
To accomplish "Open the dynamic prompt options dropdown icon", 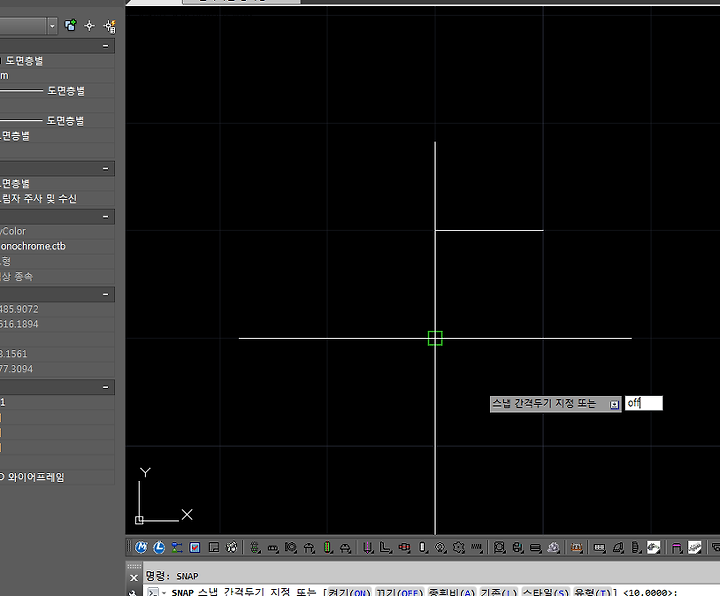I will coord(614,405).
